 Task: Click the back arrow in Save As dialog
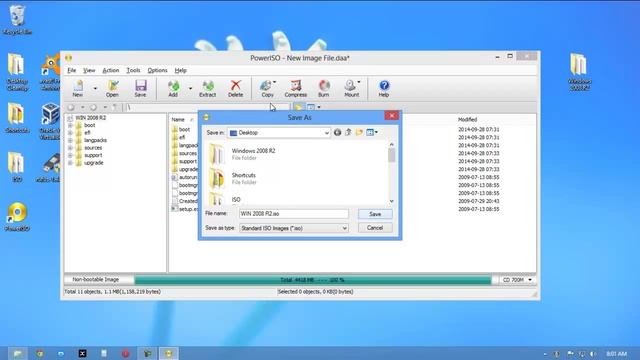[337, 132]
